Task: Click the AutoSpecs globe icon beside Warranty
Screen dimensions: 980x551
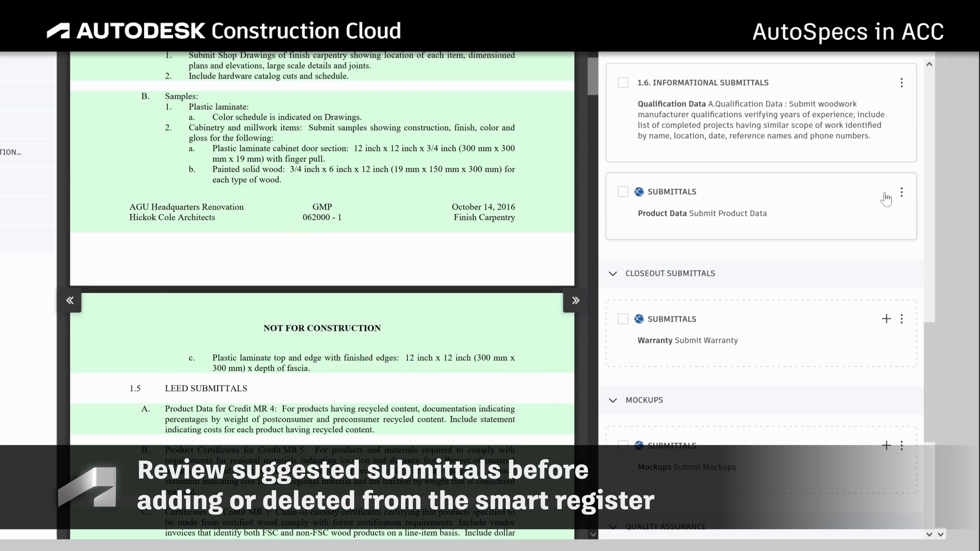Action: [x=639, y=319]
